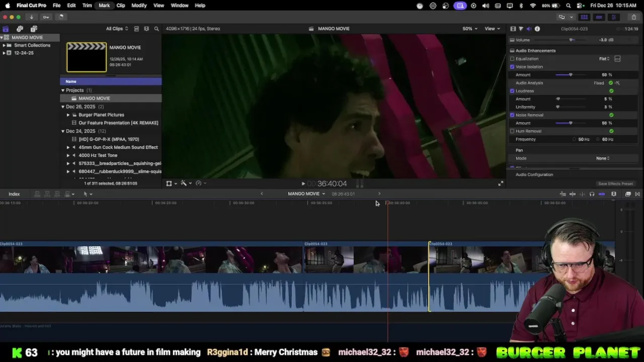Click the Import Media down-arrow button

point(31,17)
